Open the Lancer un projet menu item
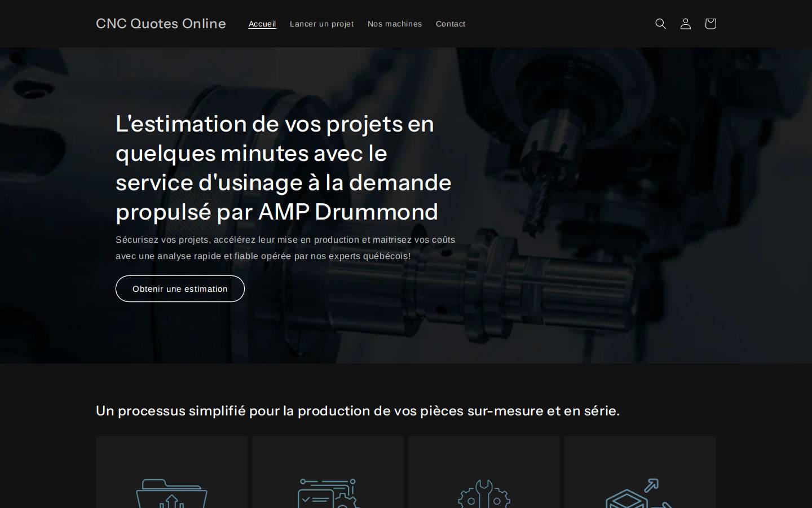 pyautogui.click(x=321, y=24)
